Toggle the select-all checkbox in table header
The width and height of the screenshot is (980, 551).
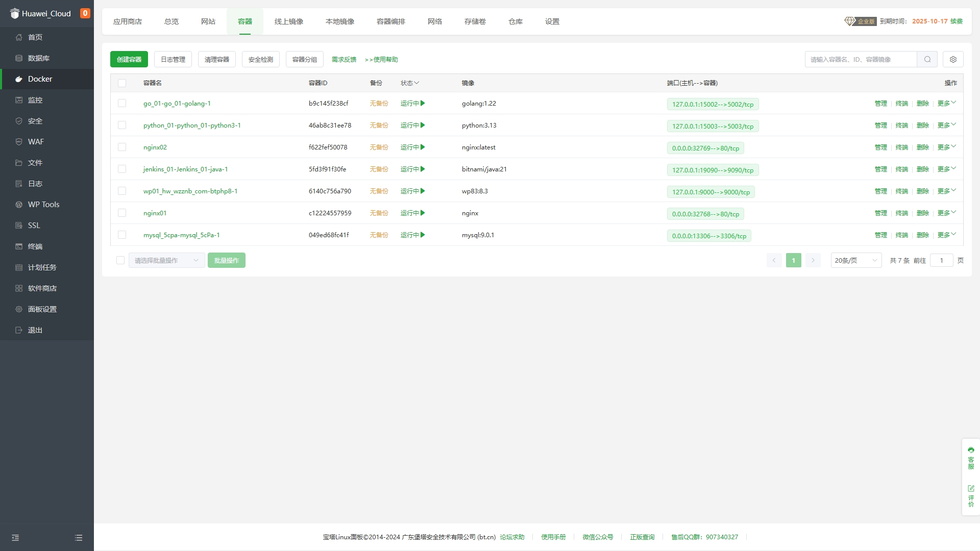pos(122,83)
